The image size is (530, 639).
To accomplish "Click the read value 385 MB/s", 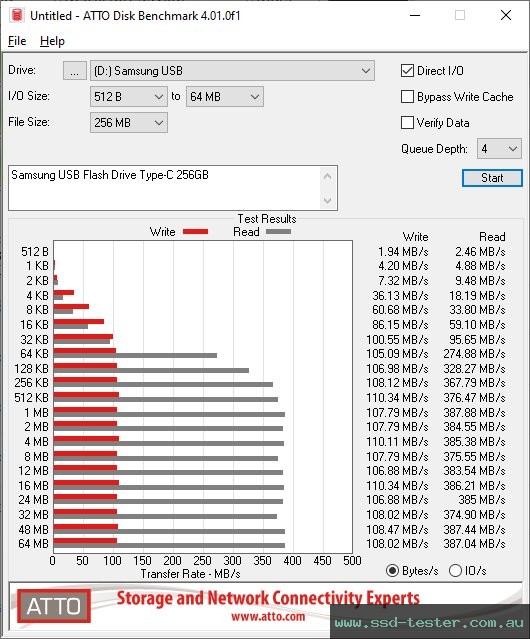I will (x=482, y=500).
